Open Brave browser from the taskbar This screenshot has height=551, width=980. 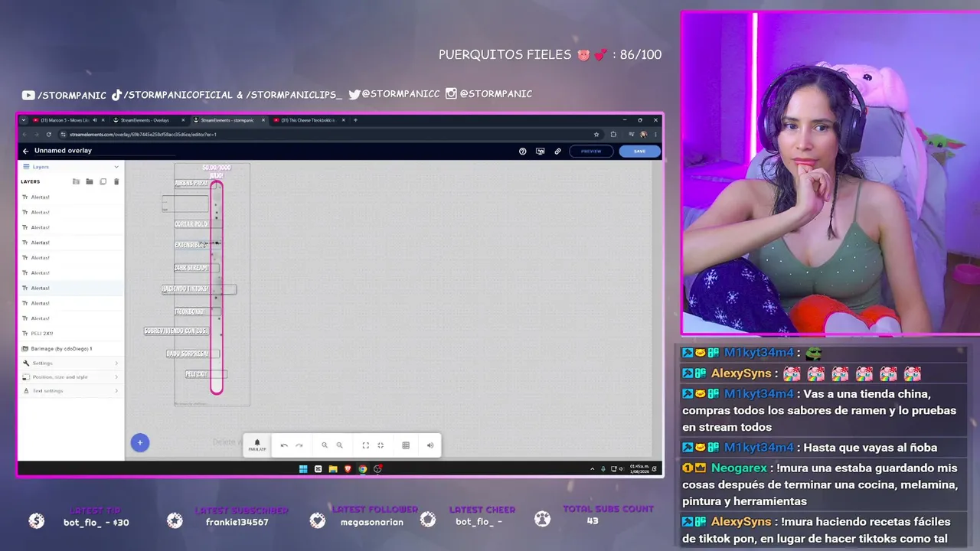tap(348, 469)
